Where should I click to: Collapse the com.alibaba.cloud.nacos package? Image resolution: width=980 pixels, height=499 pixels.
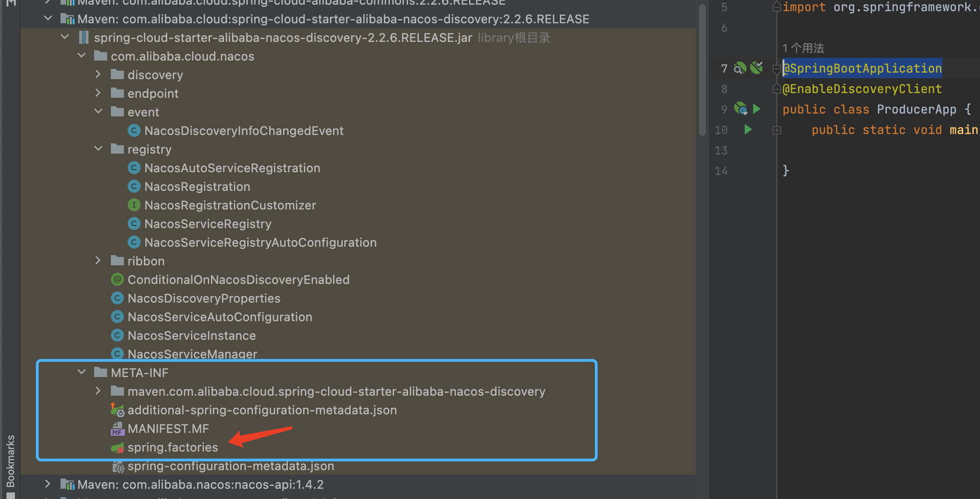click(82, 56)
